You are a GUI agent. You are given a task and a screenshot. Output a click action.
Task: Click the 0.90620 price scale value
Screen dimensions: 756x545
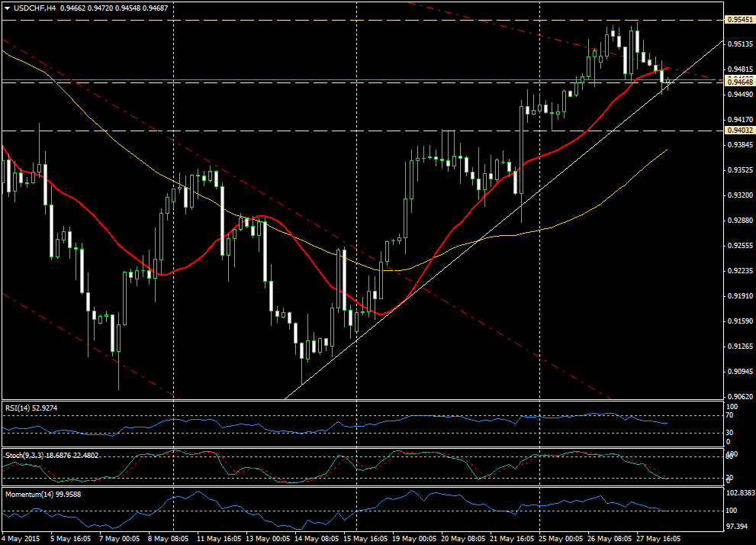[739, 397]
